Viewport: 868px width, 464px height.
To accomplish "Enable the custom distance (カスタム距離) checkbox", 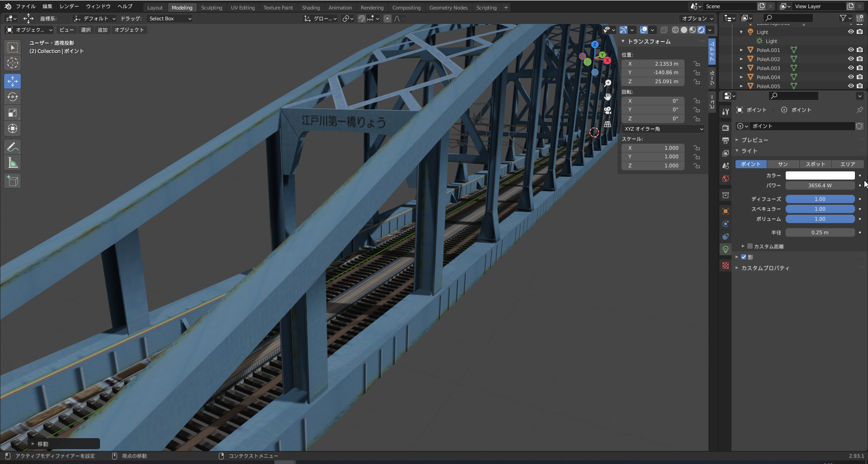I will [x=750, y=246].
